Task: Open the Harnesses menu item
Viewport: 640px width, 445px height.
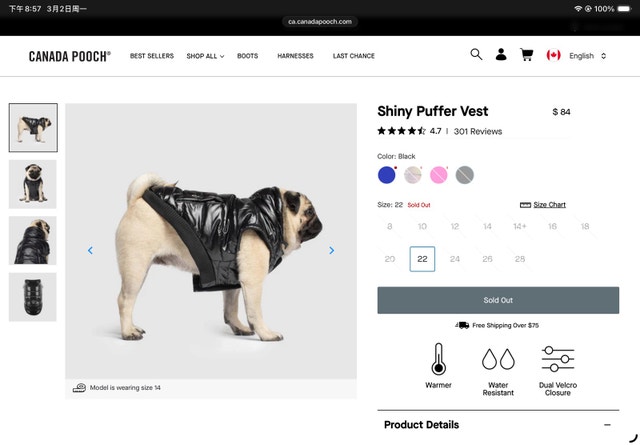Action: (x=295, y=56)
